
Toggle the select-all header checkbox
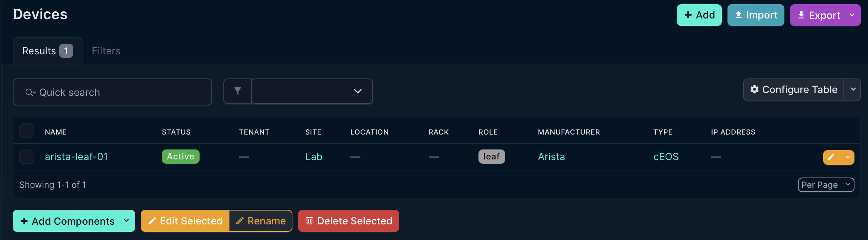(x=26, y=131)
